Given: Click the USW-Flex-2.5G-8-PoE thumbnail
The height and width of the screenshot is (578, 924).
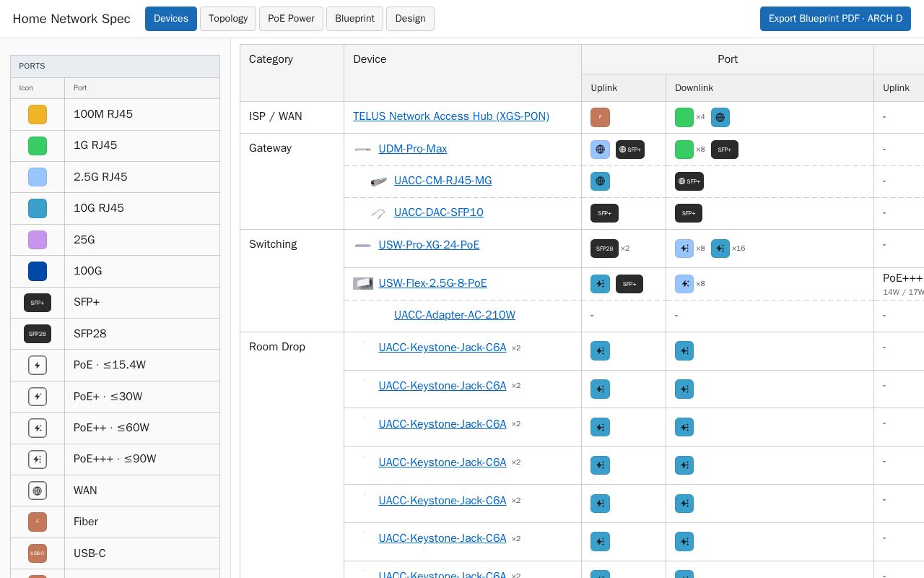Looking at the screenshot, I should (x=363, y=284).
